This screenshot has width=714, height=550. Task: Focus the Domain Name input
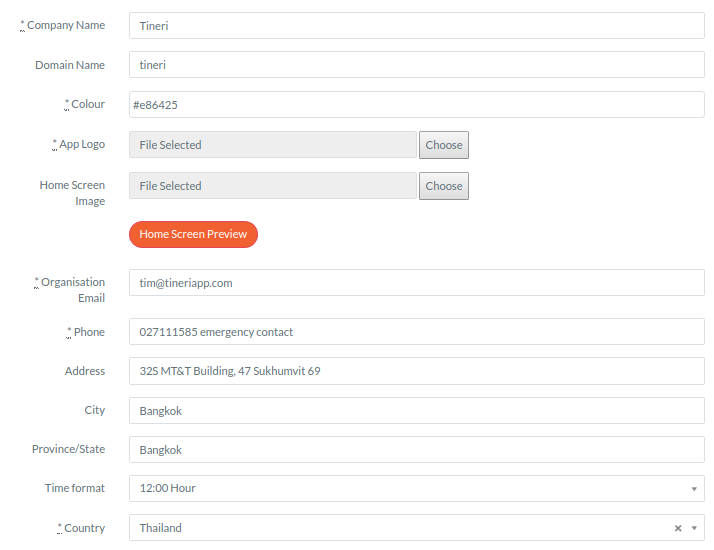click(417, 65)
